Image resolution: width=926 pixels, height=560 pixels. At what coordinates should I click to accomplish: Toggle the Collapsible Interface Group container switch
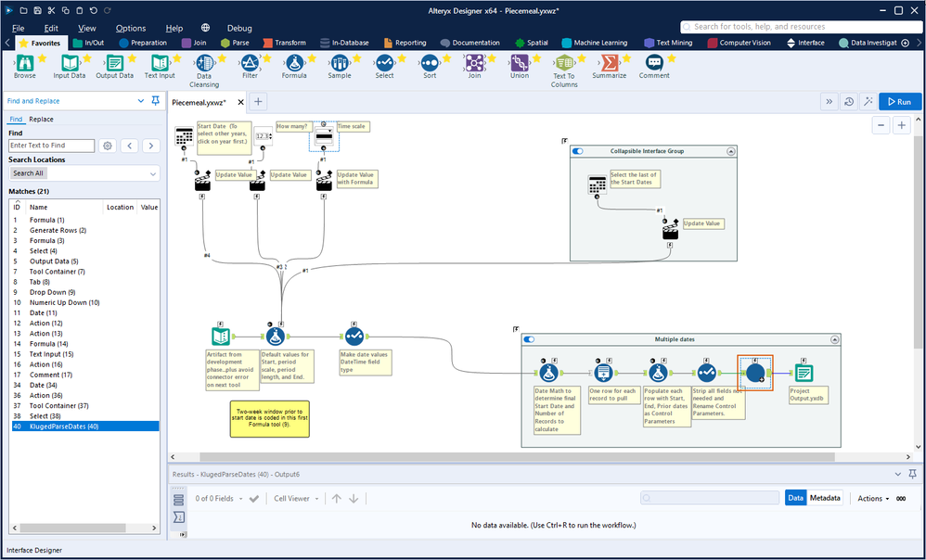[x=578, y=151]
